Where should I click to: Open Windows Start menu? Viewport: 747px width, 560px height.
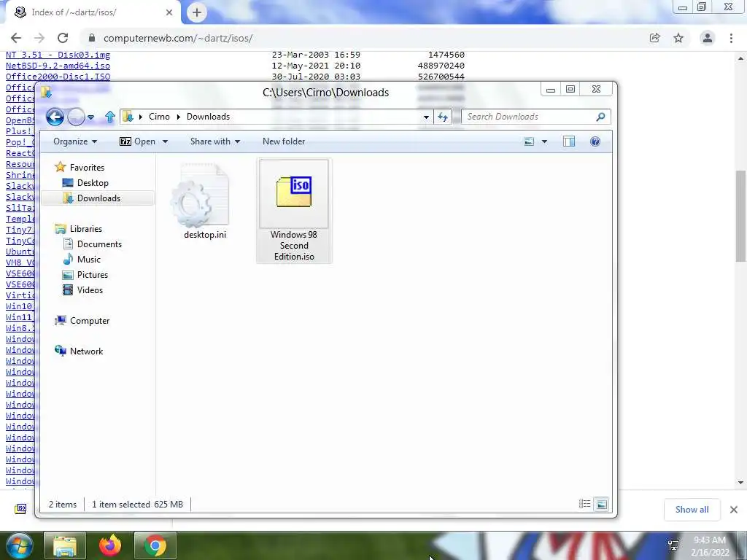point(18,545)
